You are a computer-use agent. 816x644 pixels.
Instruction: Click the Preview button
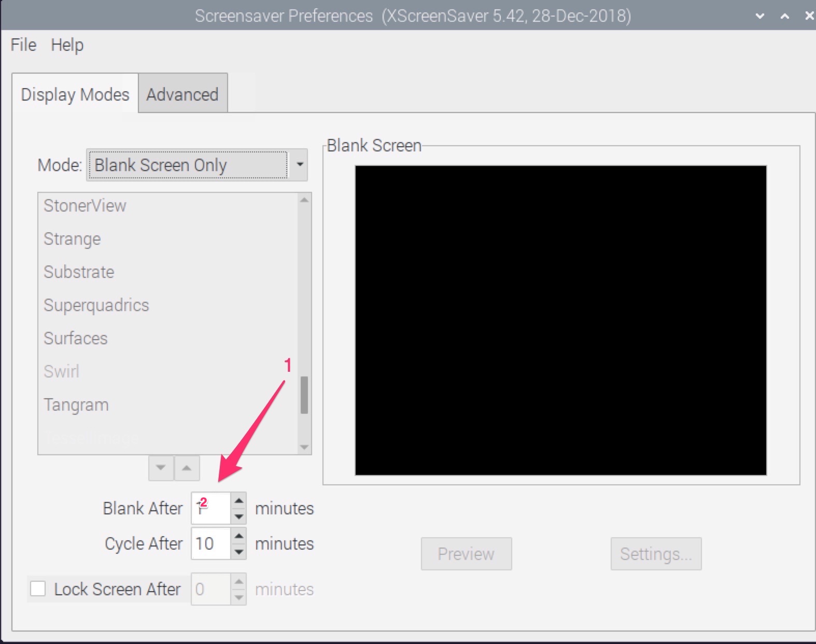466,554
